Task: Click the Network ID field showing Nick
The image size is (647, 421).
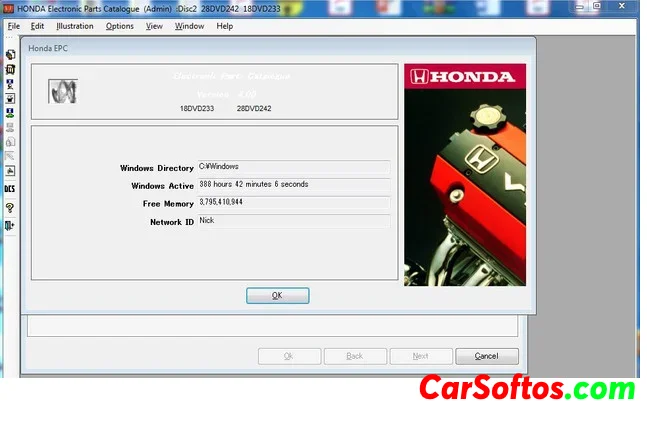Action: (292, 221)
